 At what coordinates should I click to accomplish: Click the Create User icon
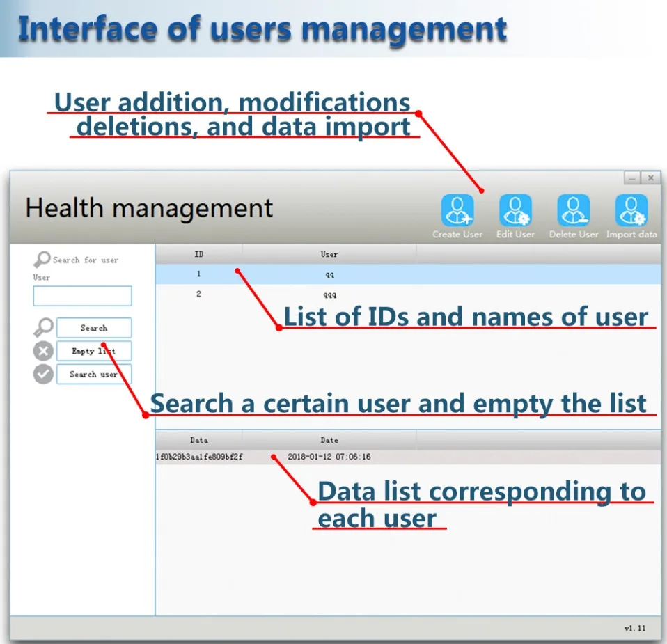(x=457, y=210)
